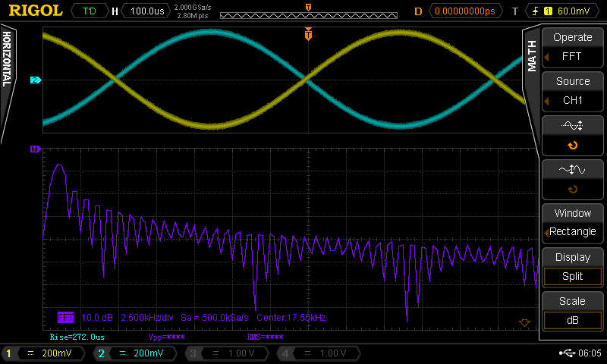The height and width of the screenshot is (364, 607).
Task: Toggle the Display Split mode
Action: (x=572, y=267)
